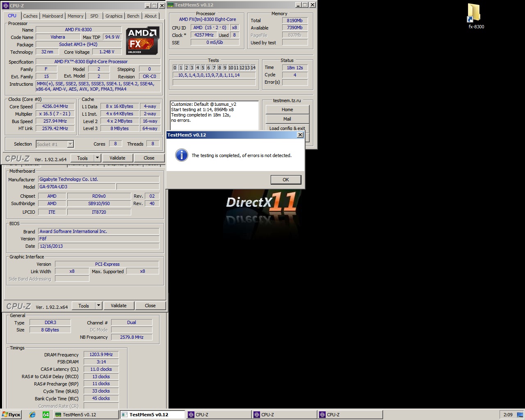Click the Graphic Interface version PCI-Express
The height and width of the screenshot is (420, 525).
(x=107, y=264)
